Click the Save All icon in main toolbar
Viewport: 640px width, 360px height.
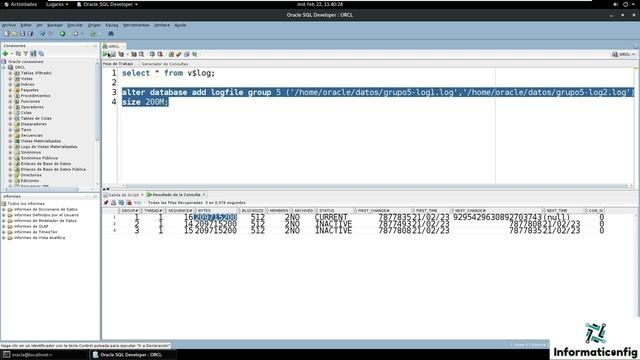point(30,34)
